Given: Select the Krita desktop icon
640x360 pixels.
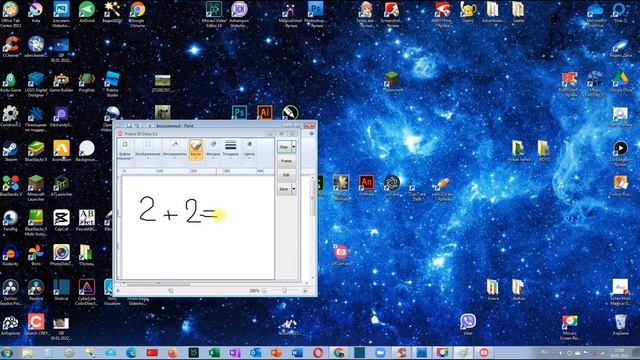Looking at the screenshot, I should 36,12.
